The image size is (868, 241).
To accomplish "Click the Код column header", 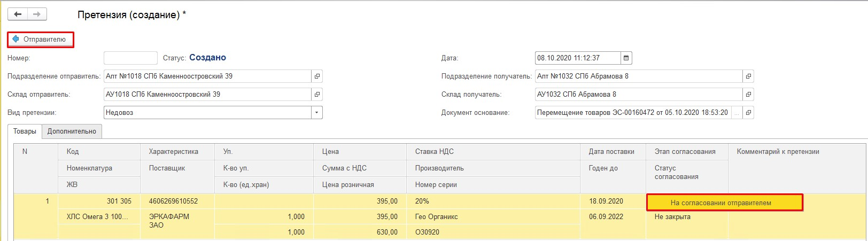I will coord(73,152).
